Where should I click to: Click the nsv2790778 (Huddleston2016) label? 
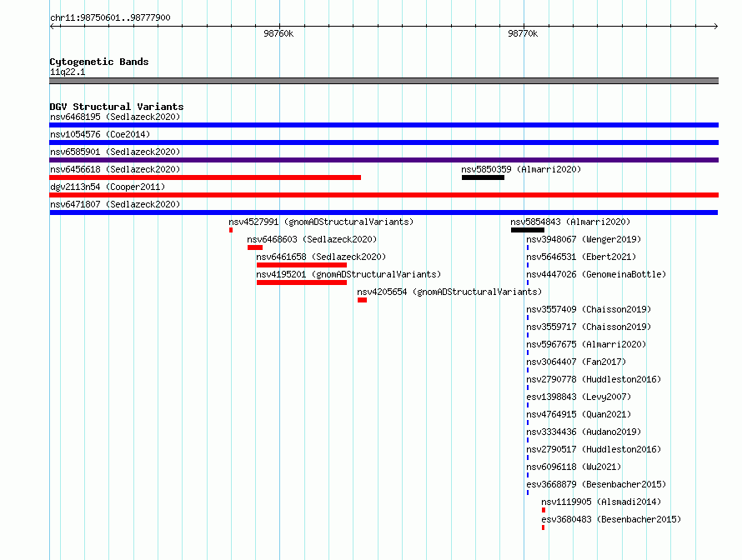[594, 379]
